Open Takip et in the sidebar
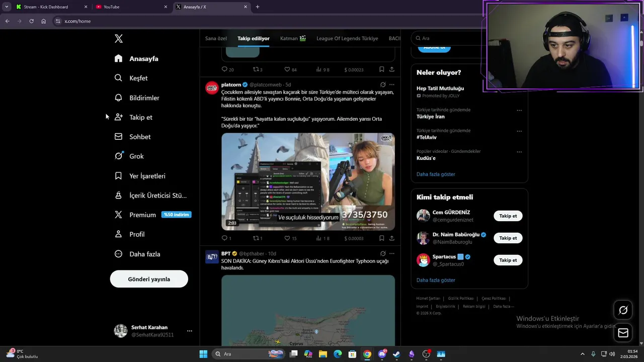 point(133,117)
